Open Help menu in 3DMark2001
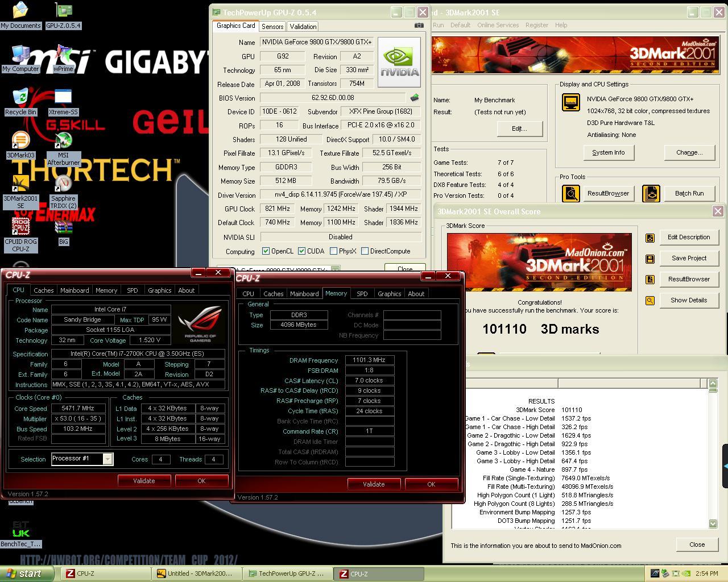Image resolution: width=728 pixels, height=582 pixels. click(x=561, y=25)
